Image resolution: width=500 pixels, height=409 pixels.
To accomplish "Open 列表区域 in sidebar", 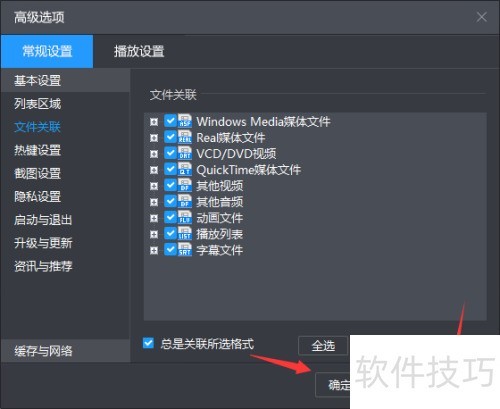I will (65, 104).
